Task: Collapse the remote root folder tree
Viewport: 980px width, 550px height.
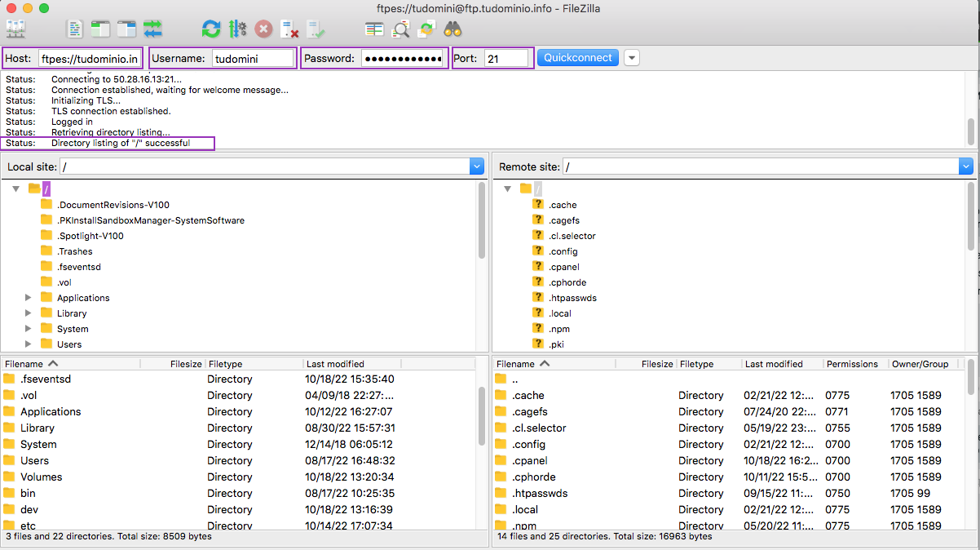Action: point(507,189)
